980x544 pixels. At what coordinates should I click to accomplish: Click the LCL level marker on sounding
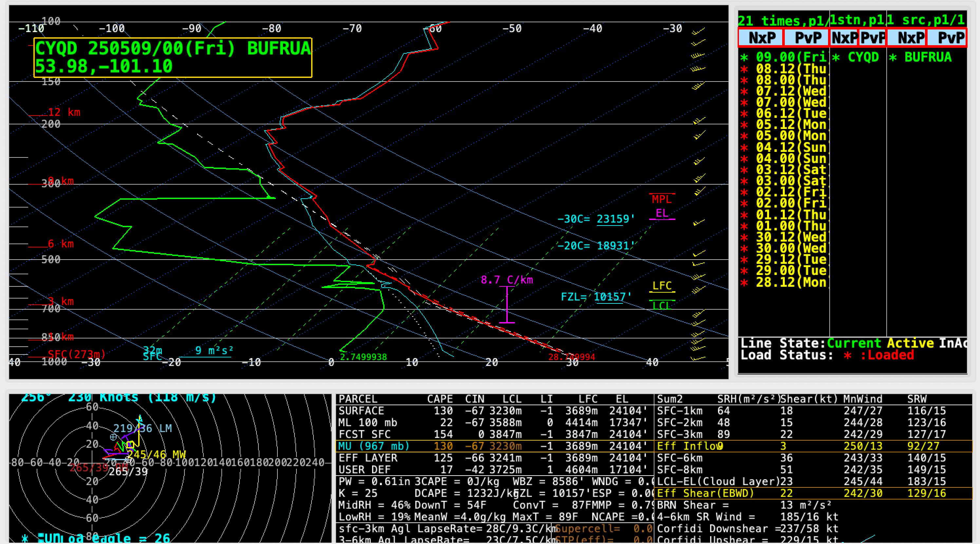tap(662, 305)
